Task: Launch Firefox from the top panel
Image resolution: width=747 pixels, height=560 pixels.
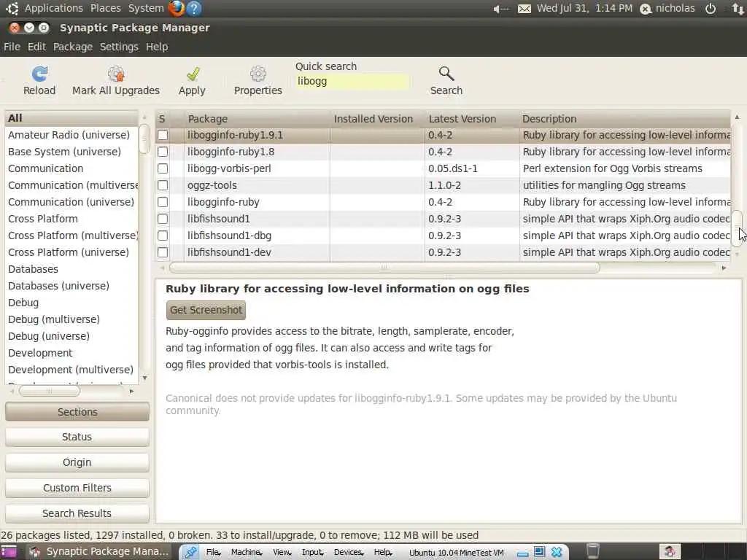Action: click(177, 8)
